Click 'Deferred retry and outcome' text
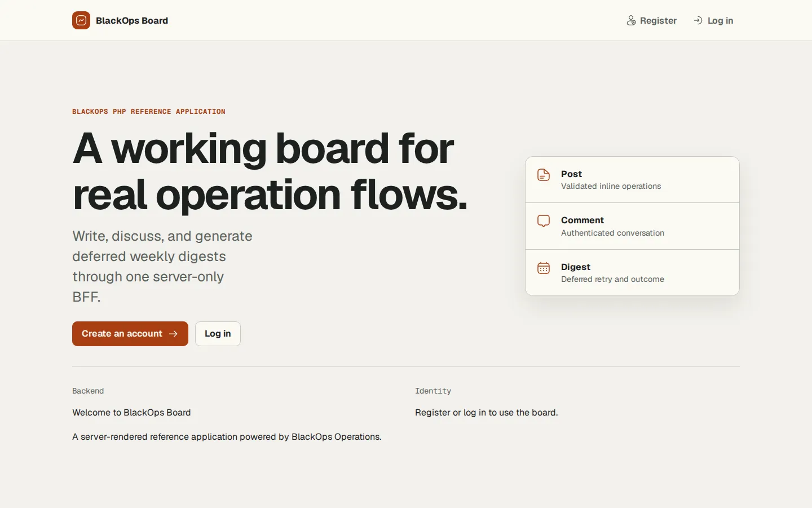Screen dimensions: 812x508 (x=612, y=279)
